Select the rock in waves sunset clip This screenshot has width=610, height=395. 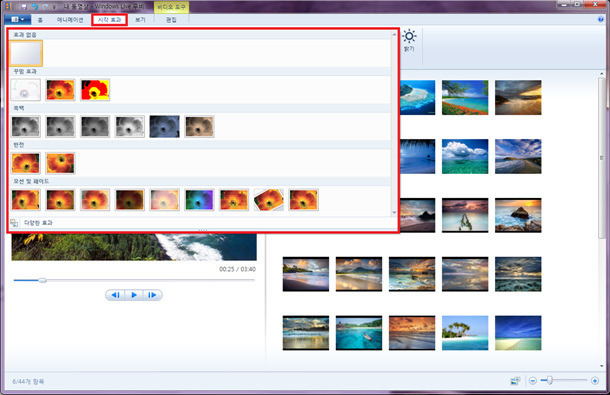pos(518,215)
